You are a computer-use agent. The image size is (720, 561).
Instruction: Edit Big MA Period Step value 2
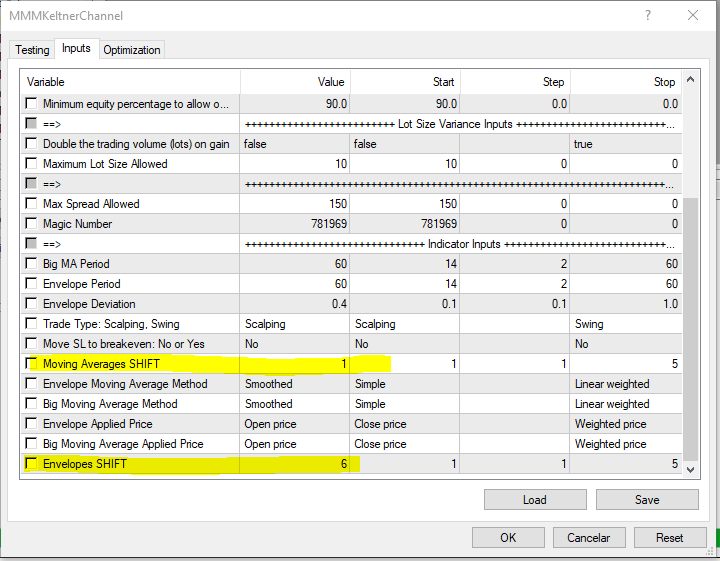pyautogui.click(x=515, y=264)
